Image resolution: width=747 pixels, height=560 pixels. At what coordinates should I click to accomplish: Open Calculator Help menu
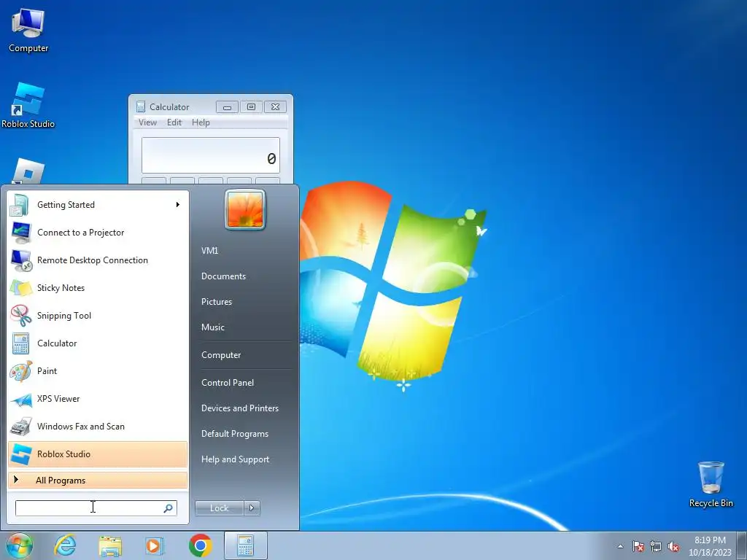coord(201,122)
